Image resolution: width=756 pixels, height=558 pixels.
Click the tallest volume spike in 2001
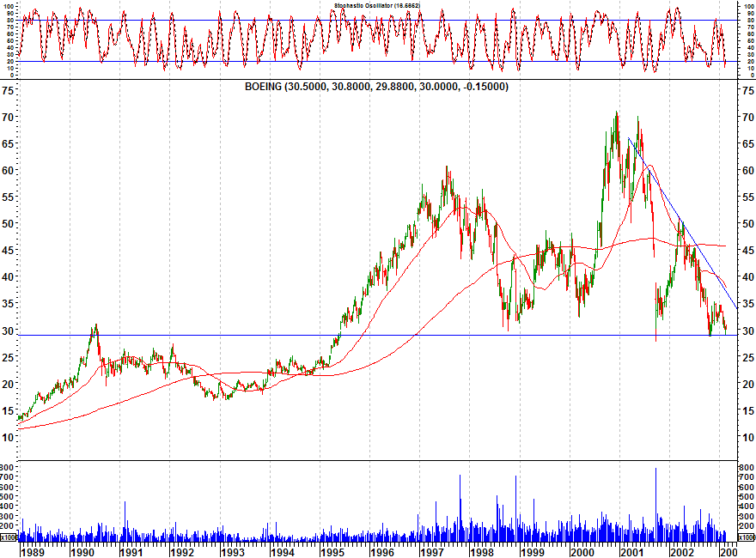[x=655, y=504]
